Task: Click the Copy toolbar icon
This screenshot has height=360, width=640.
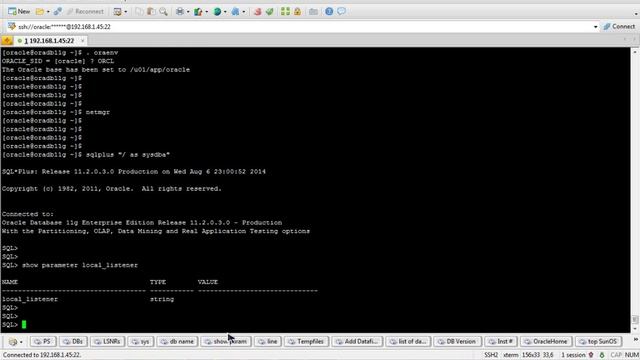Action: pyautogui.click(x=139, y=12)
